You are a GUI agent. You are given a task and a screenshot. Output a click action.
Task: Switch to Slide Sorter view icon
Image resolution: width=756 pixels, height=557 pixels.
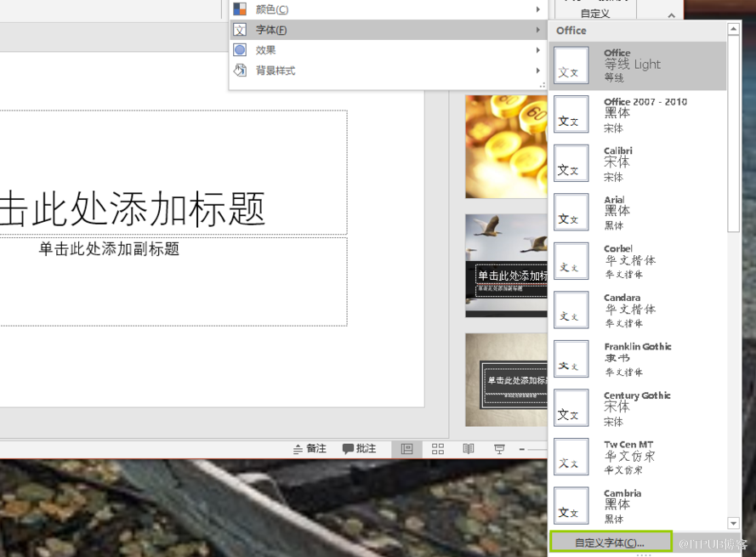click(438, 449)
